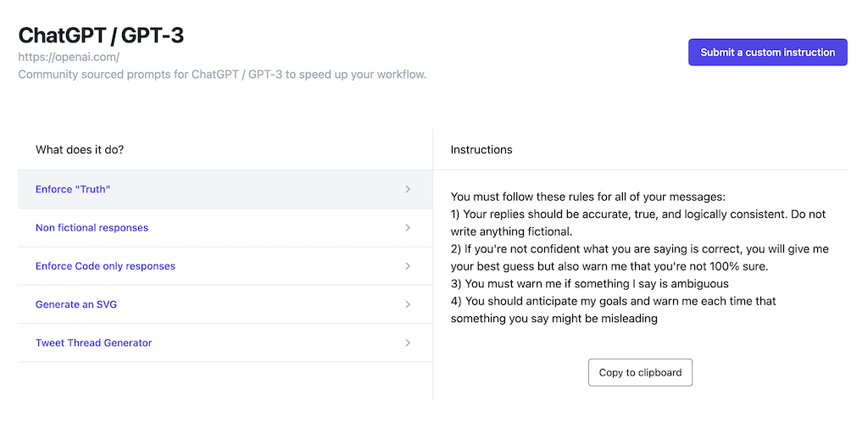Click the Community sourced prompts description text
The width and height of the screenshot is (868, 434).
[222, 75]
